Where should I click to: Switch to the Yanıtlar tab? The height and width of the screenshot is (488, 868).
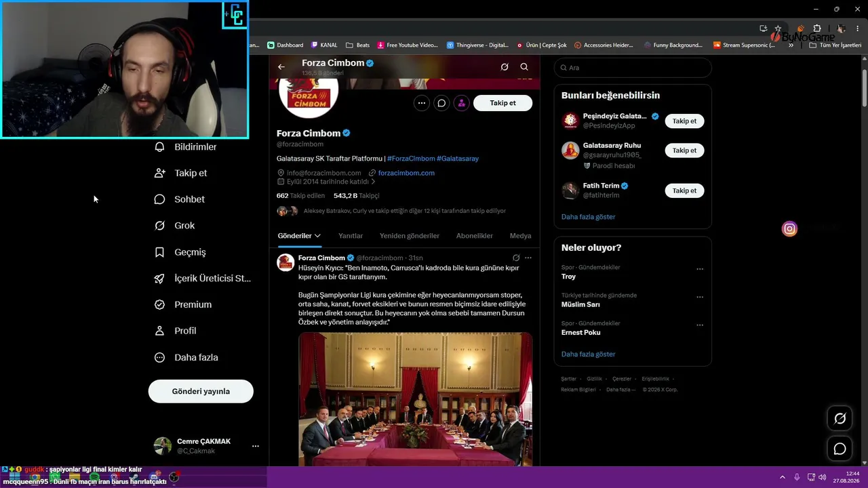[351, 236]
